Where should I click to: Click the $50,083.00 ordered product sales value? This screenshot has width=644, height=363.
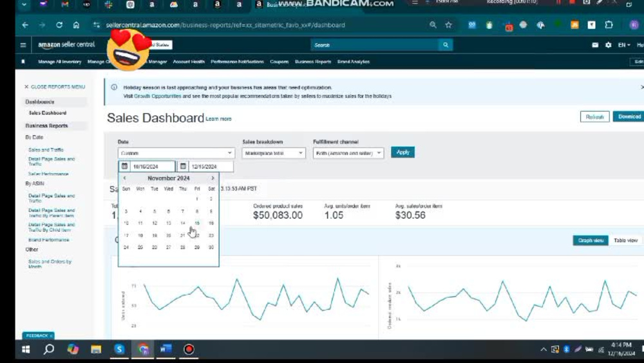point(278,215)
